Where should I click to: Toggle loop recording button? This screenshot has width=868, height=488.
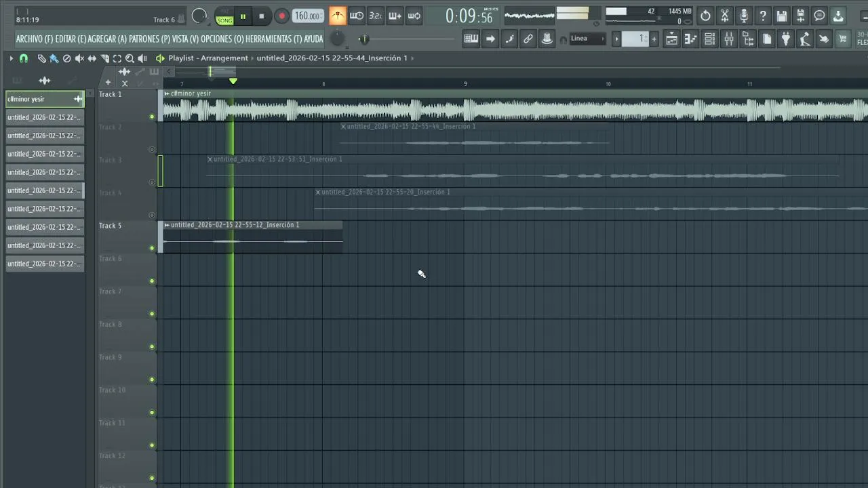pos(414,16)
